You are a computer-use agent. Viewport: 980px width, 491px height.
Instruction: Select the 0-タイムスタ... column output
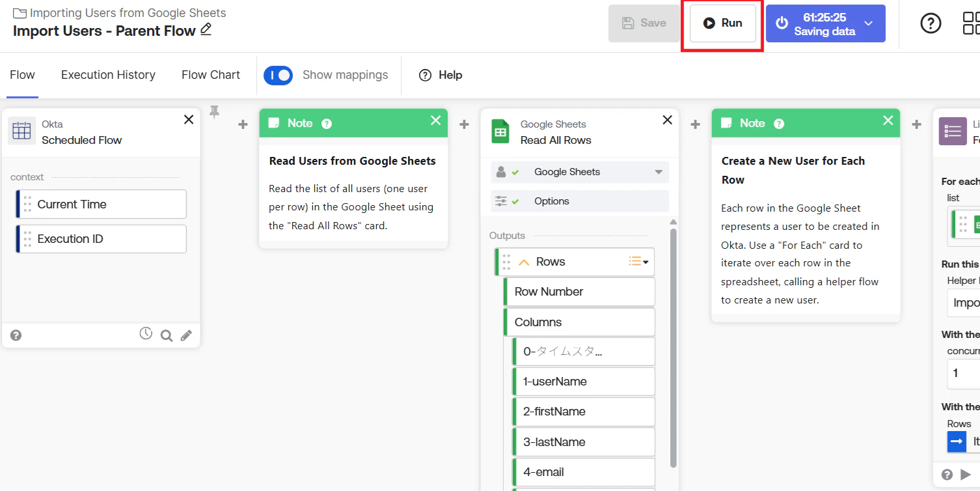[x=584, y=352]
